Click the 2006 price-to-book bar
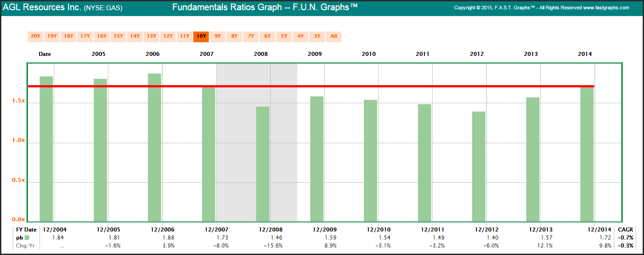This screenshot has width=644, height=255. [x=154, y=146]
